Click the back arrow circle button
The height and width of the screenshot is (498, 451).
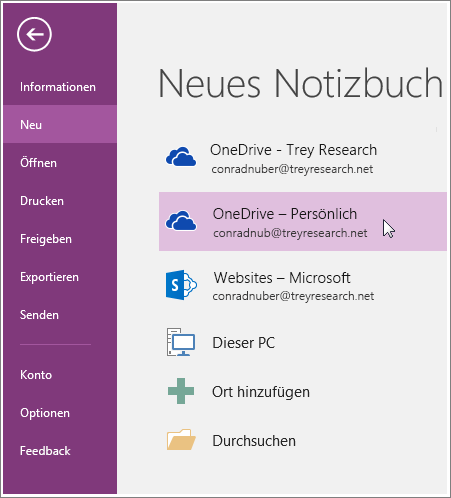pyautogui.click(x=34, y=34)
